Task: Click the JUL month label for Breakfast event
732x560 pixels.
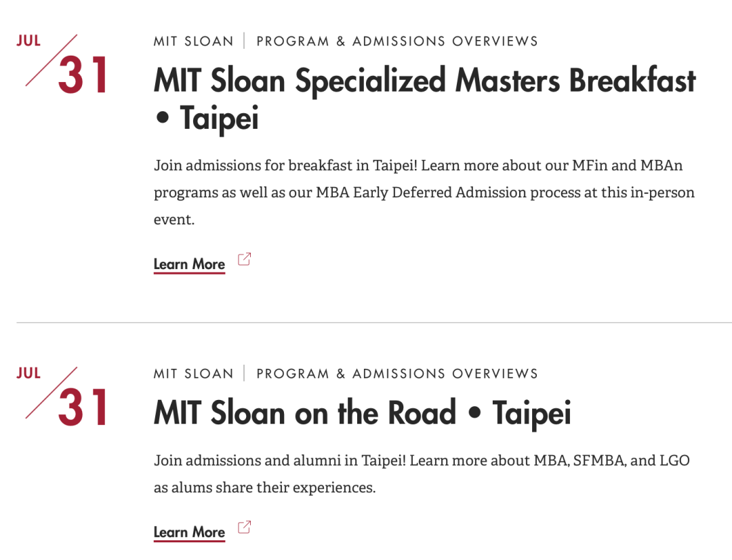Action: 28,41
